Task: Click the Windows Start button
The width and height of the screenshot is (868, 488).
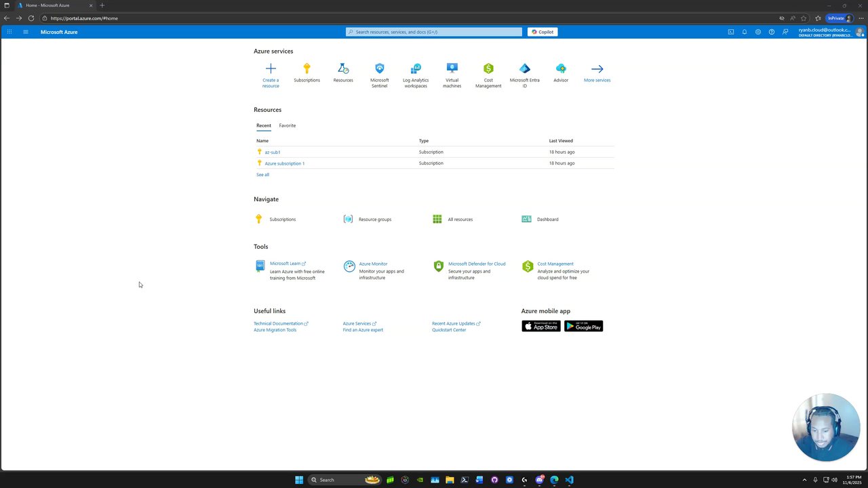Action: pyautogui.click(x=299, y=480)
